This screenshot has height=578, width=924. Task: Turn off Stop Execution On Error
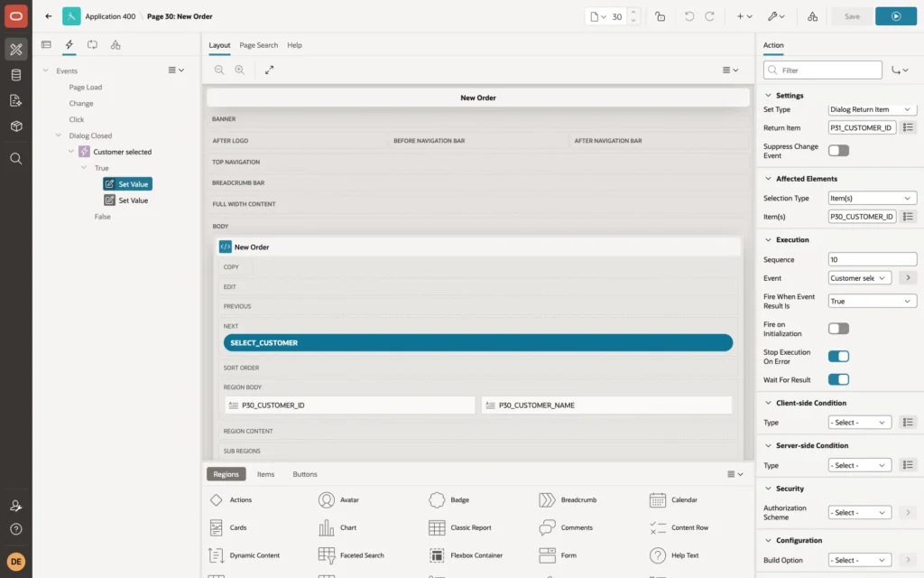click(838, 356)
